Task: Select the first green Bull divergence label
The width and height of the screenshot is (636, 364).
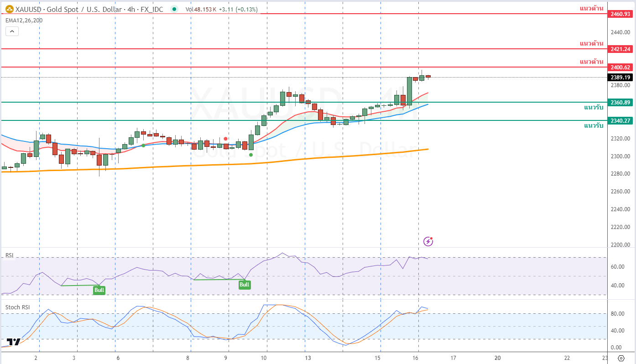Action: click(x=99, y=290)
